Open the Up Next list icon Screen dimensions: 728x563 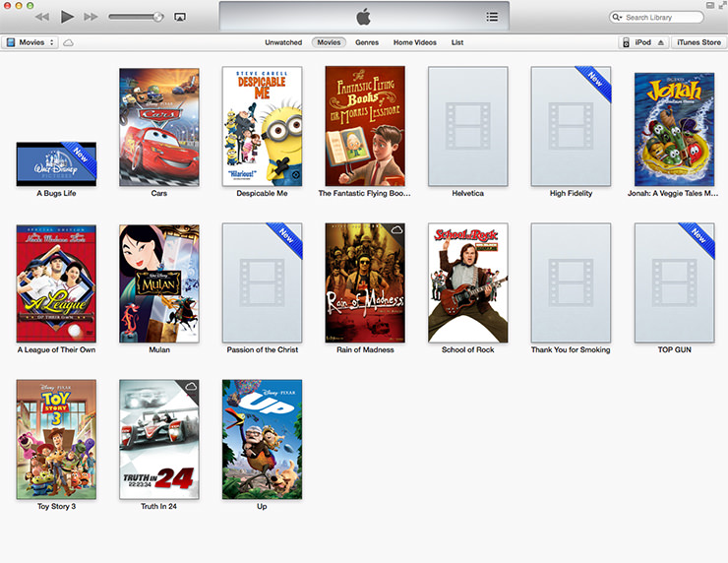492,17
